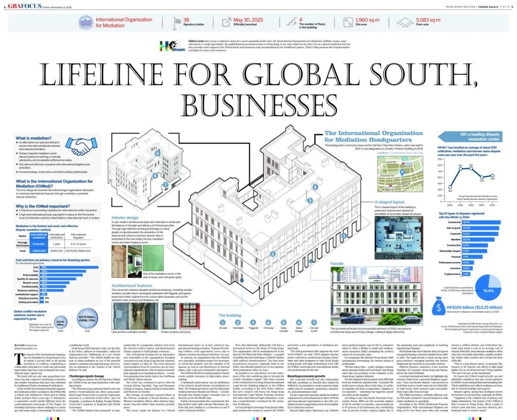Select legend number 4 above Chimney
The image size is (517, 420).
tap(268, 322)
